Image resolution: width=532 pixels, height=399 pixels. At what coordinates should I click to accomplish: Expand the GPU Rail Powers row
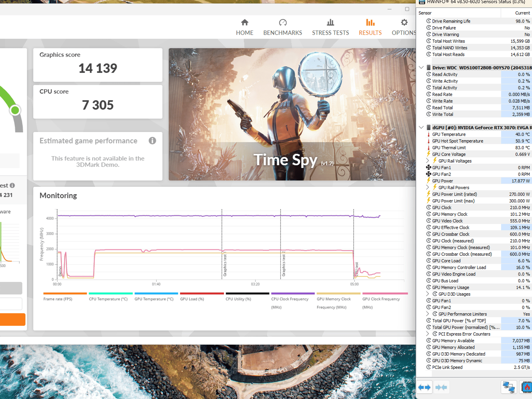[428, 187]
